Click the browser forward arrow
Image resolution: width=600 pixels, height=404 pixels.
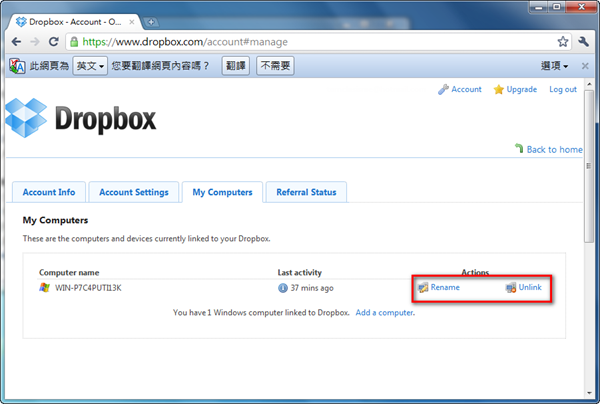[x=35, y=41]
